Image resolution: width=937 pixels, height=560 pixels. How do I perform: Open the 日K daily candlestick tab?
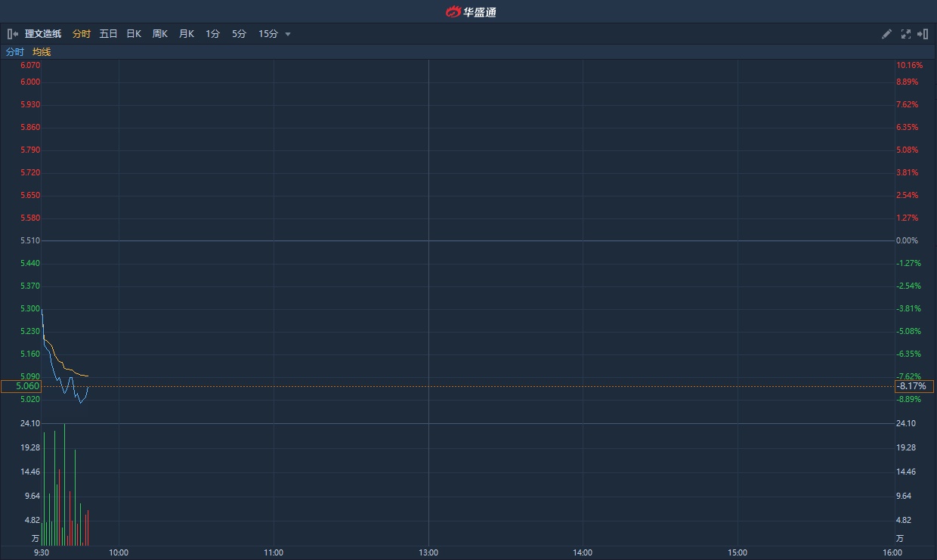[134, 34]
